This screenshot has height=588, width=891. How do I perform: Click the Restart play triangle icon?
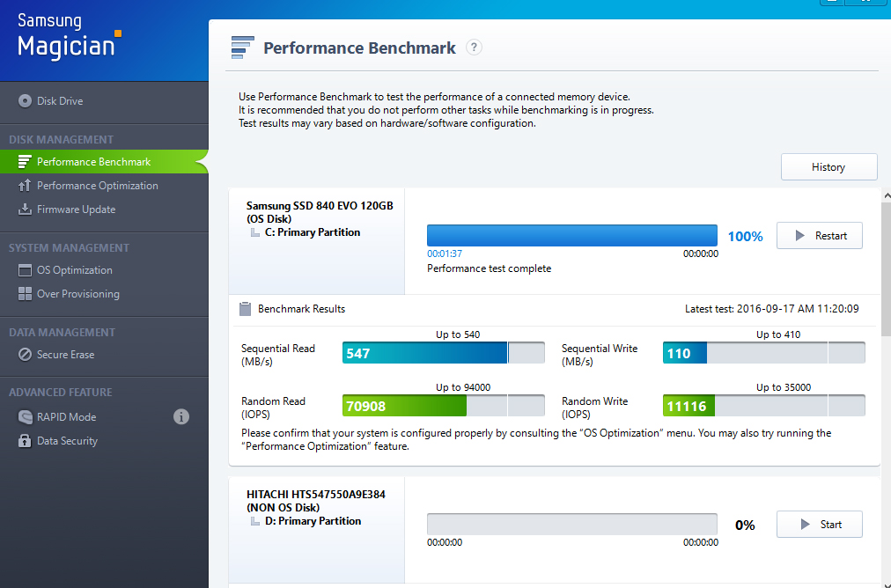click(799, 236)
